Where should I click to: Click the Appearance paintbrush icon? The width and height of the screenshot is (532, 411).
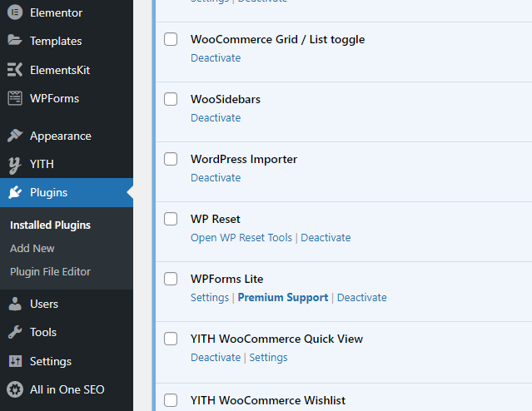(15, 136)
